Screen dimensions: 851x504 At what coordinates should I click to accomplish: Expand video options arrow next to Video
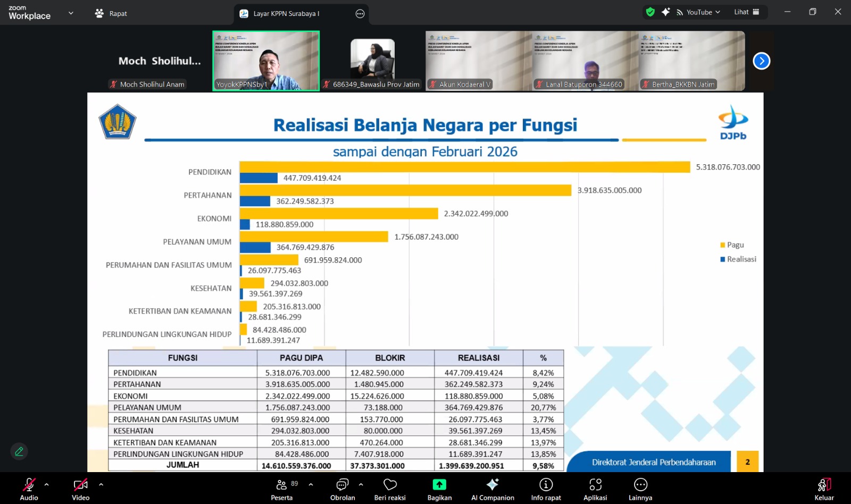[101, 484]
